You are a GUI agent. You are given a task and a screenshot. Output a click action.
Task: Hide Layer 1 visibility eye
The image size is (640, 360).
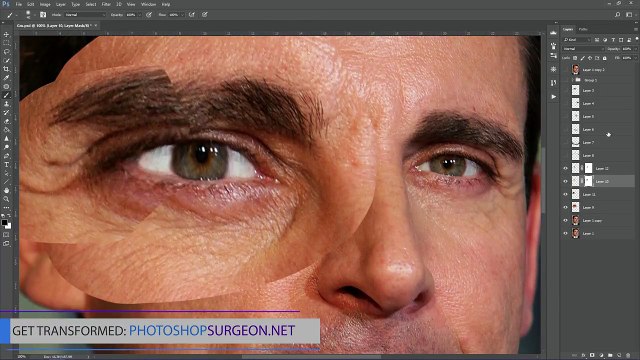click(566, 233)
